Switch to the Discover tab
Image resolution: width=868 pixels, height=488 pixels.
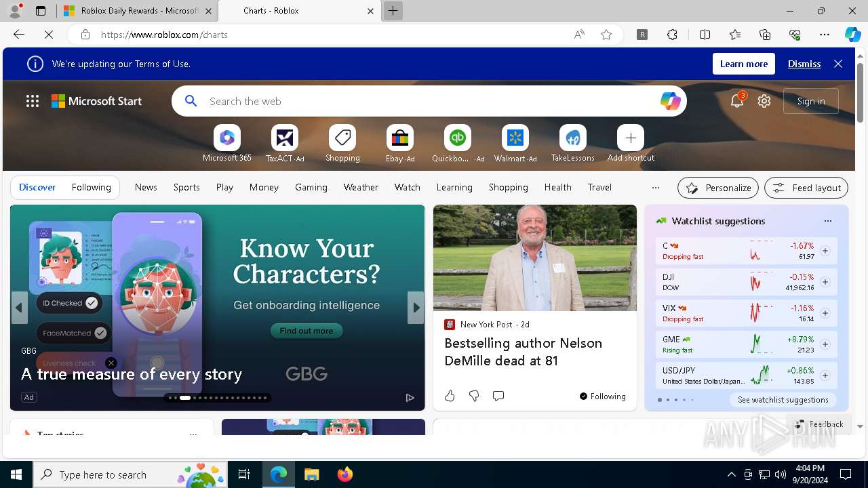(x=37, y=188)
